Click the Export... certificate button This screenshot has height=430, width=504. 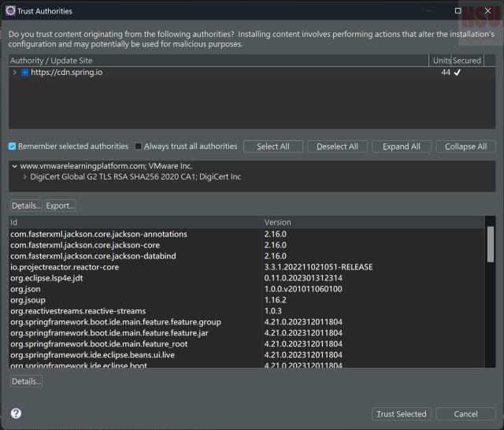point(60,206)
